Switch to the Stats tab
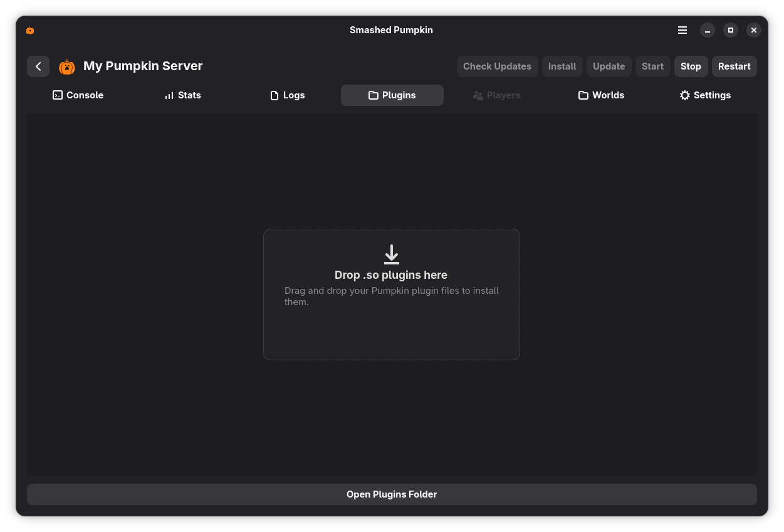 coord(182,95)
